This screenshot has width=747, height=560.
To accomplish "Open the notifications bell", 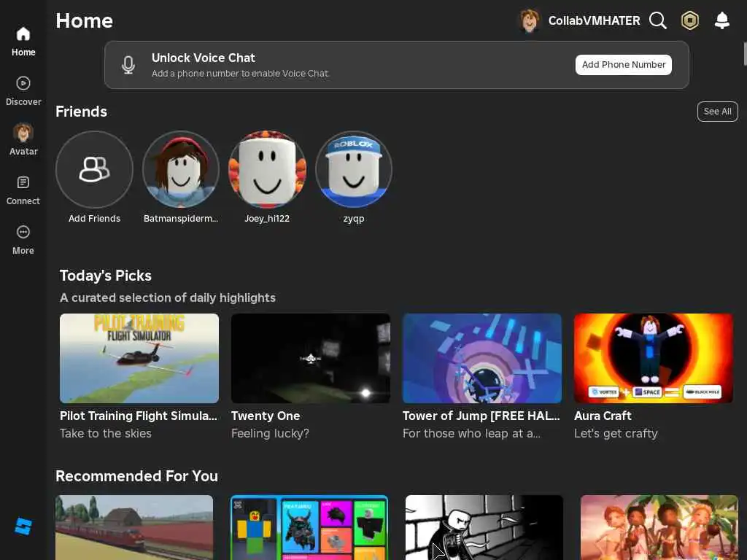I will 721,20.
